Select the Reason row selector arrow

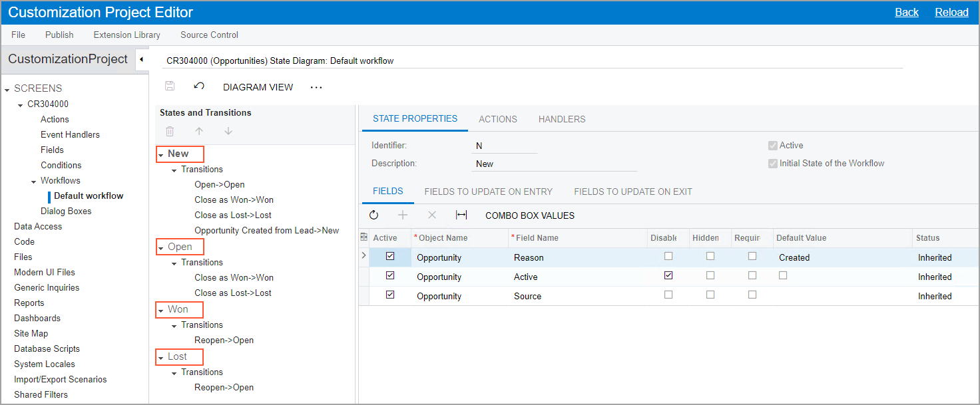coord(364,256)
